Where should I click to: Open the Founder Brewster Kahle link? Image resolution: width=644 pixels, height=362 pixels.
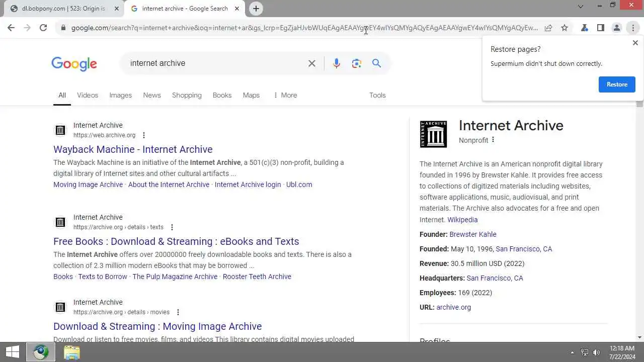[x=473, y=234]
